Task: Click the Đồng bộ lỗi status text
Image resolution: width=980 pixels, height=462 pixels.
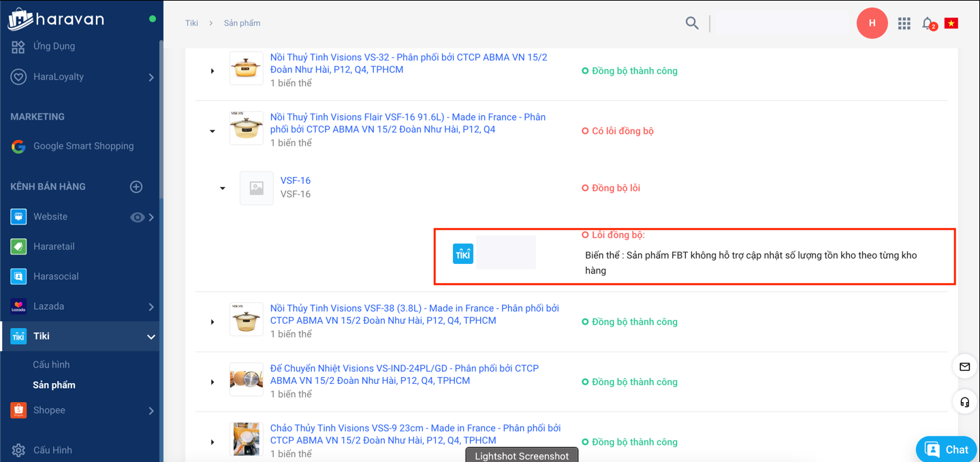Action: [616, 188]
